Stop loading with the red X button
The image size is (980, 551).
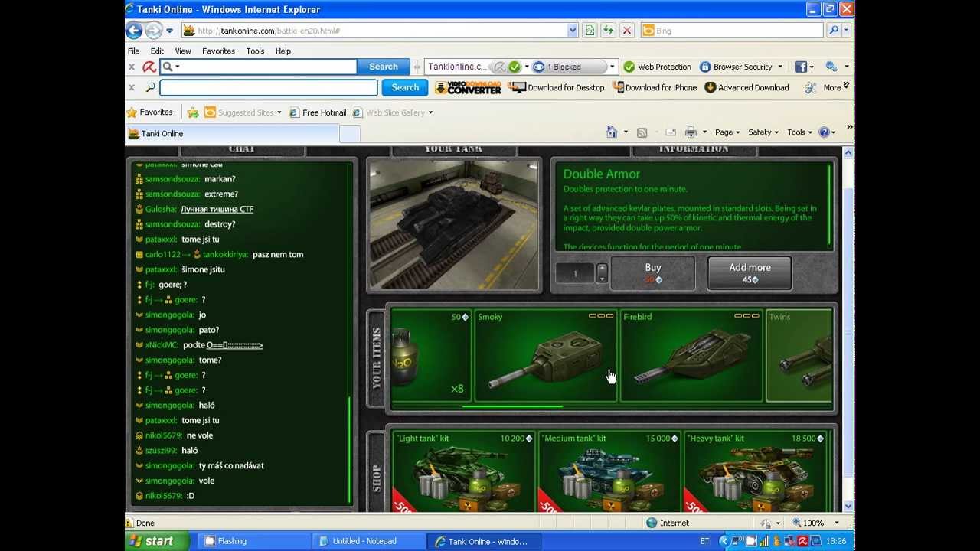tap(627, 31)
